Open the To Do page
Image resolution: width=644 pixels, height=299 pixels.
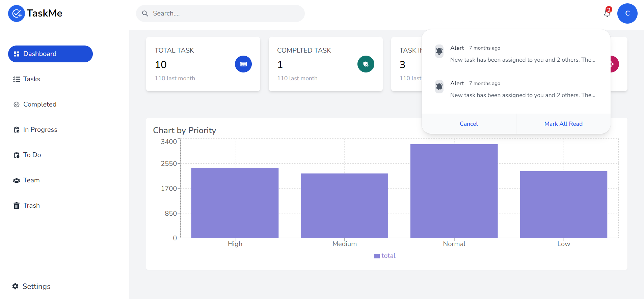tap(50, 155)
